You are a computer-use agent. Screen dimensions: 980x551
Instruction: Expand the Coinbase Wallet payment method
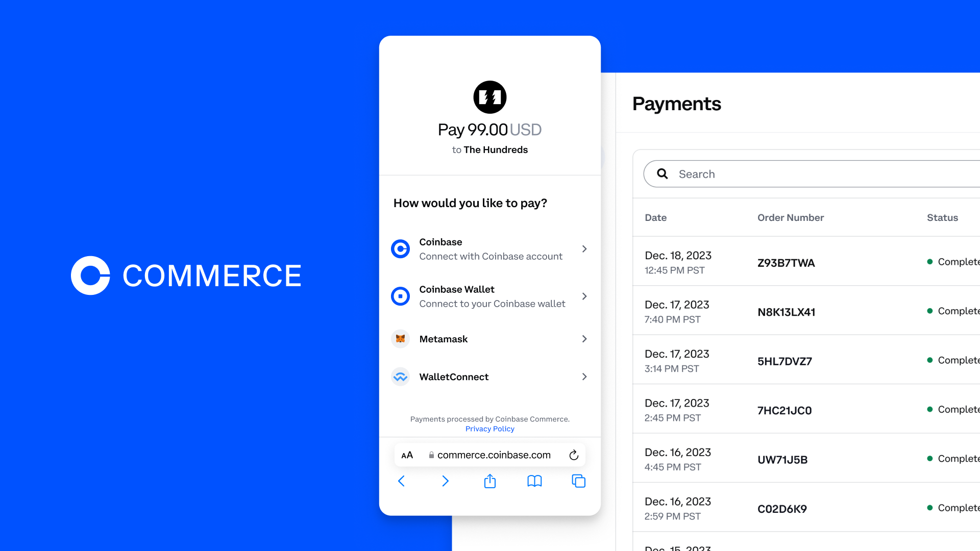490,296
